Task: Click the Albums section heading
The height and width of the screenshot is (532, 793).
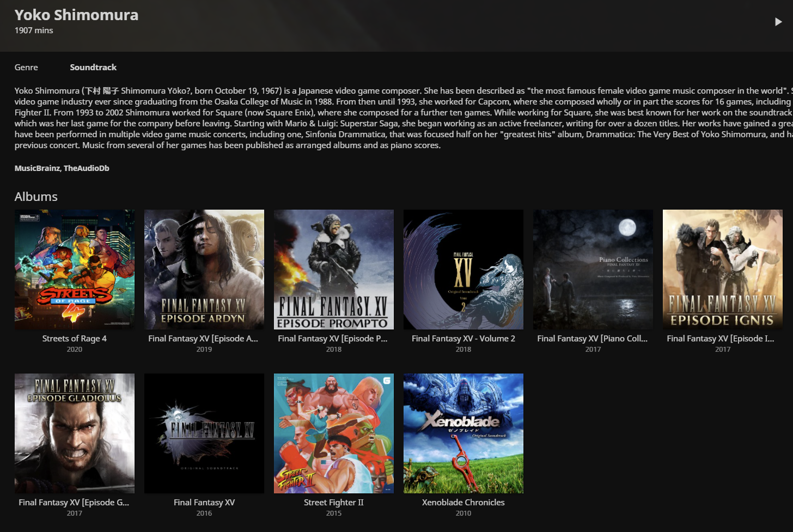Action: tap(36, 197)
